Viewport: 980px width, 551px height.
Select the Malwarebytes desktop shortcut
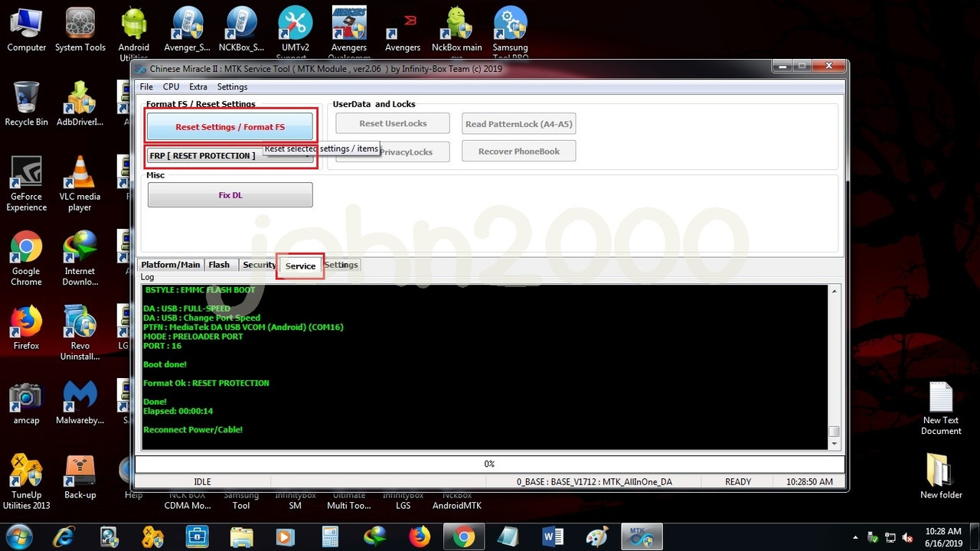pos(80,402)
